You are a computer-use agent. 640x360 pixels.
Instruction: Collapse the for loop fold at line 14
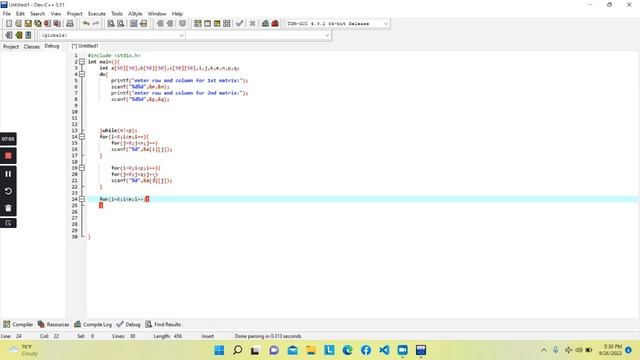82,137
